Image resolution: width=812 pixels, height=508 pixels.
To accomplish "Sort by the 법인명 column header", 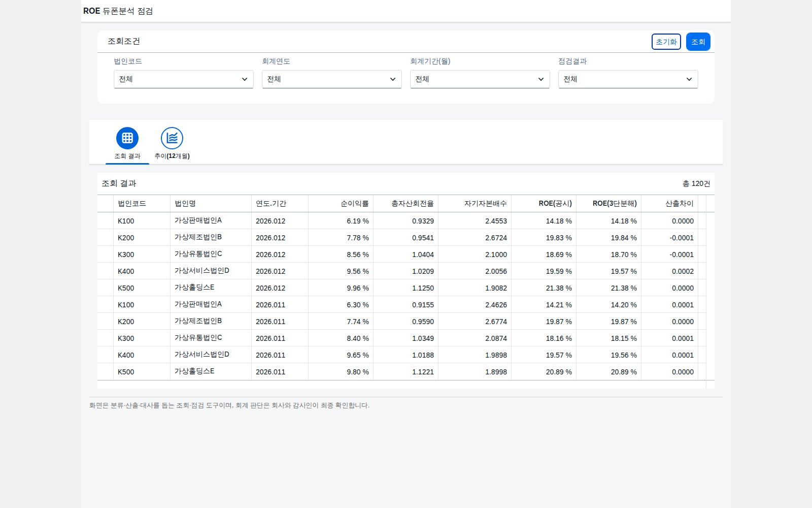I will (x=211, y=204).
